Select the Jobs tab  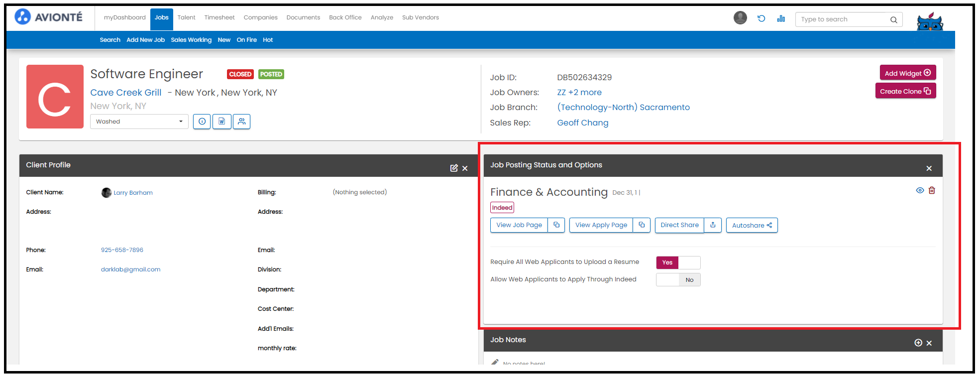161,19
